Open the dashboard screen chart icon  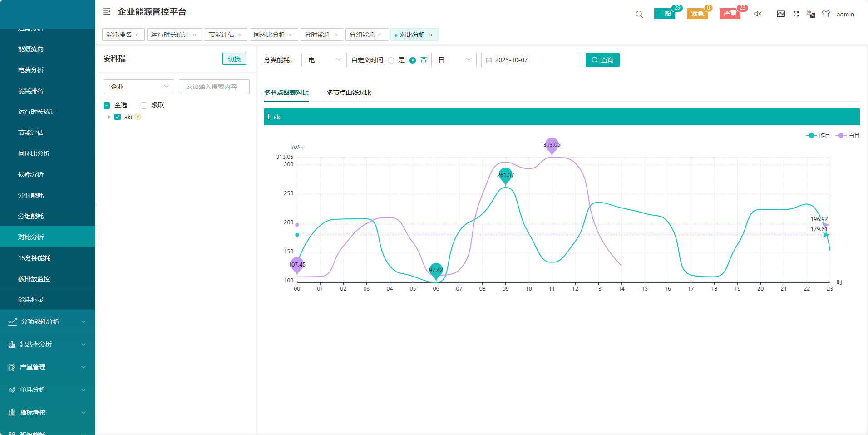(781, 14)
